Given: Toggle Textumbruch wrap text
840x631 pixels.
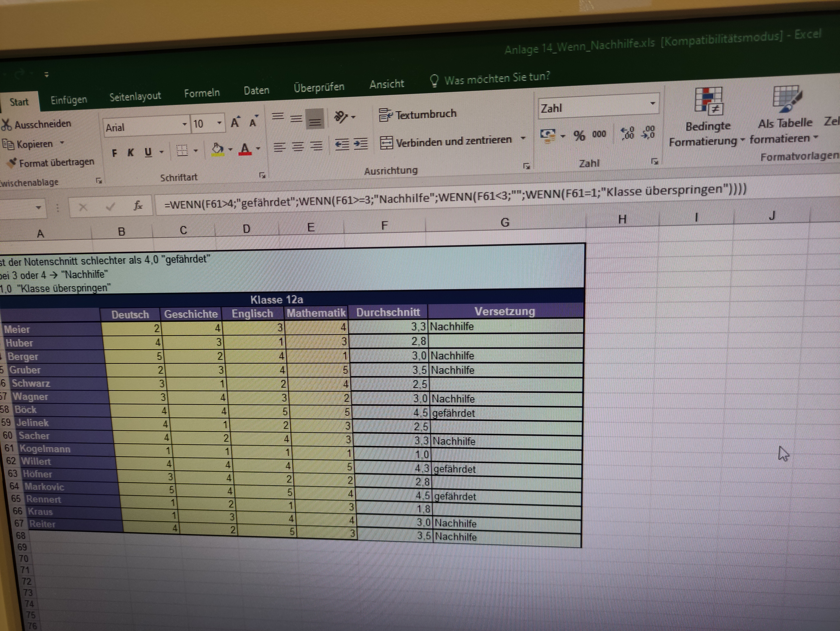Looking at the screenshot, I should 418,115.
